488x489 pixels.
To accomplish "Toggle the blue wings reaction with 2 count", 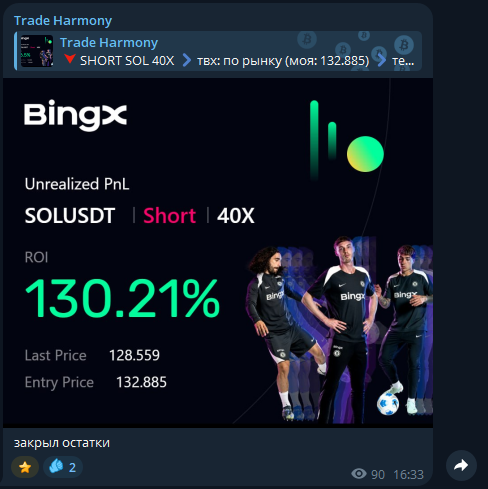I will coord(63,467).
